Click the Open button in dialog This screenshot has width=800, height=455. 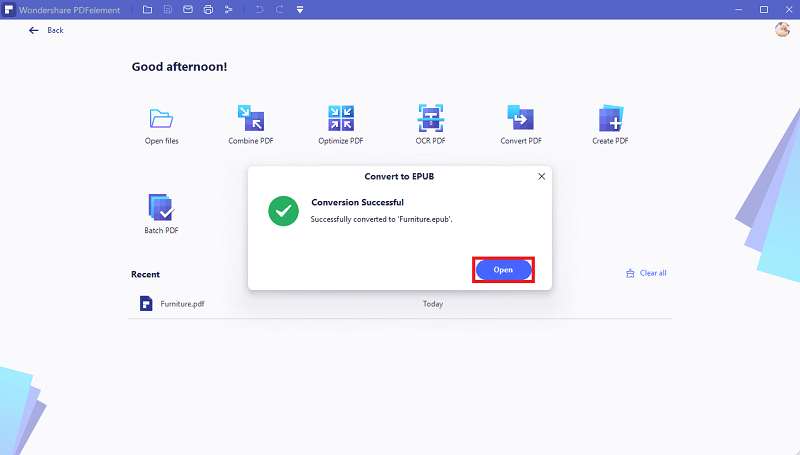pyautogui.click(x=503, y=270)
